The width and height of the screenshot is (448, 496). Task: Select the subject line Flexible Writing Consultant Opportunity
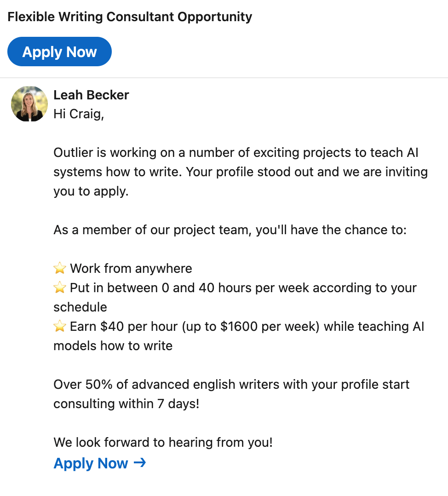(129, 17)
